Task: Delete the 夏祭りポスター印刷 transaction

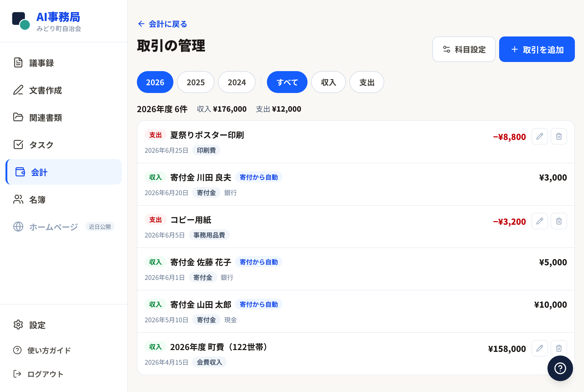Action: (x=559, y=136)
